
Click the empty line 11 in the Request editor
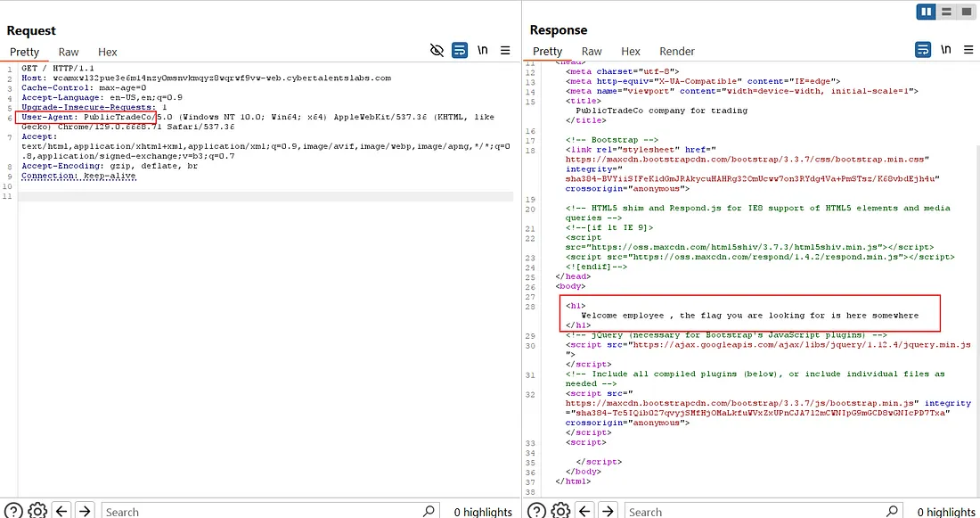(x=265, y=196)
